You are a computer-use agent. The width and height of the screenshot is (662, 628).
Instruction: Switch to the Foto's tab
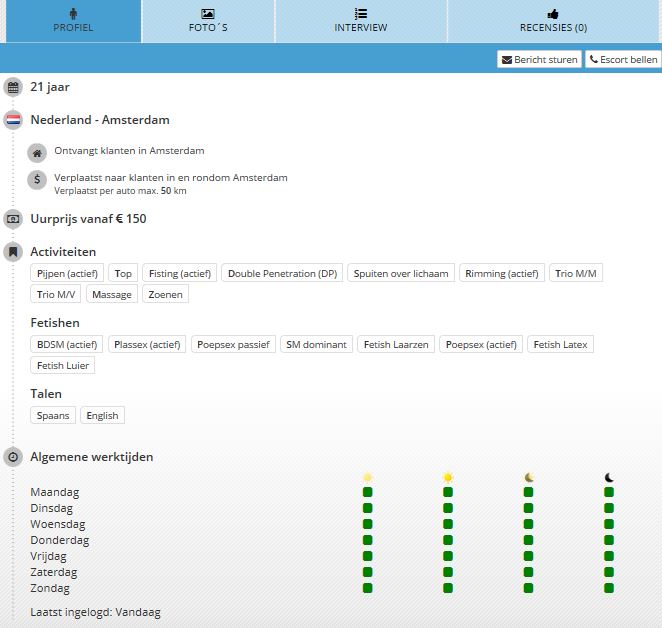coord(208,21)
